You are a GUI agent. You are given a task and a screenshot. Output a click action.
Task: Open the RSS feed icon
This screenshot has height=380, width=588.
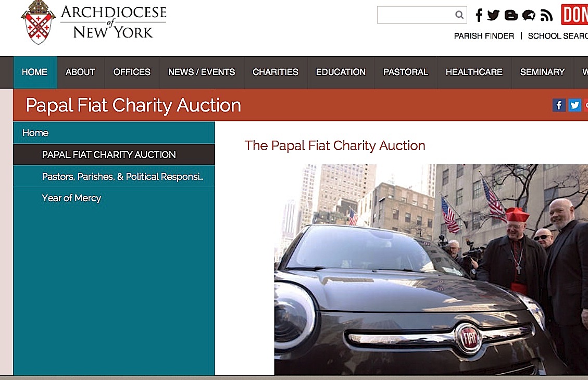pyautogui.click(x=546, y=16)
